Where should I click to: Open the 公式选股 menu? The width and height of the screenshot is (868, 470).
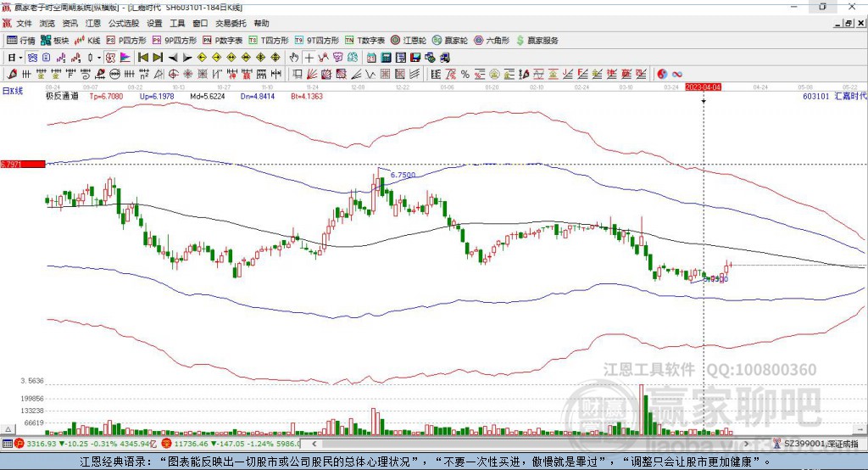124,23
